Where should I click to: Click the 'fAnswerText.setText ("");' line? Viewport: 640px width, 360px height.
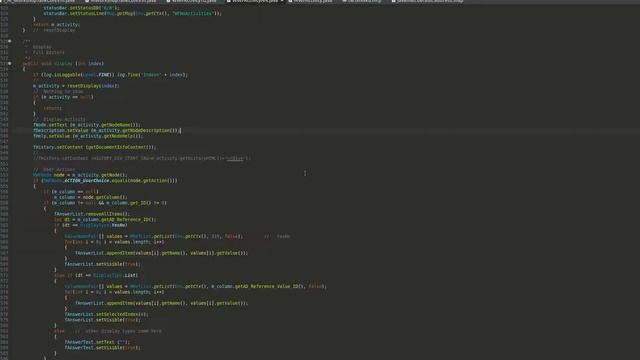(x=97, y=342)
